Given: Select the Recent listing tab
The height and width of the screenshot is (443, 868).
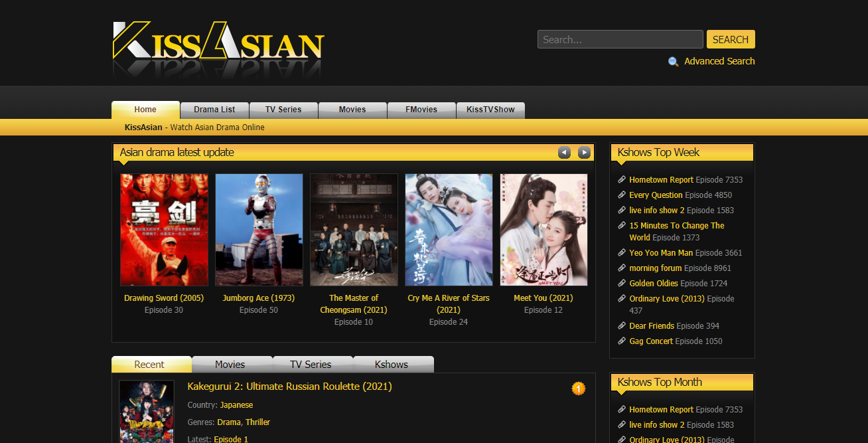Looking at the screenshot, I should click(151, 365).
